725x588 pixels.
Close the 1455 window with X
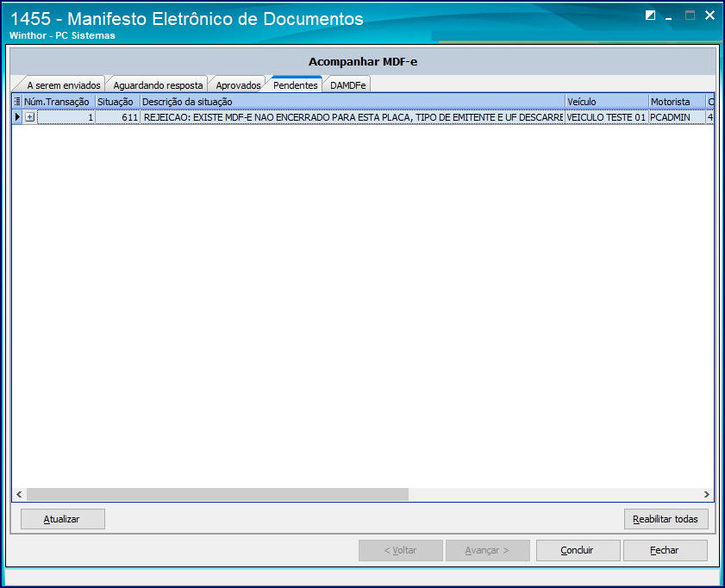coord(709,16)
